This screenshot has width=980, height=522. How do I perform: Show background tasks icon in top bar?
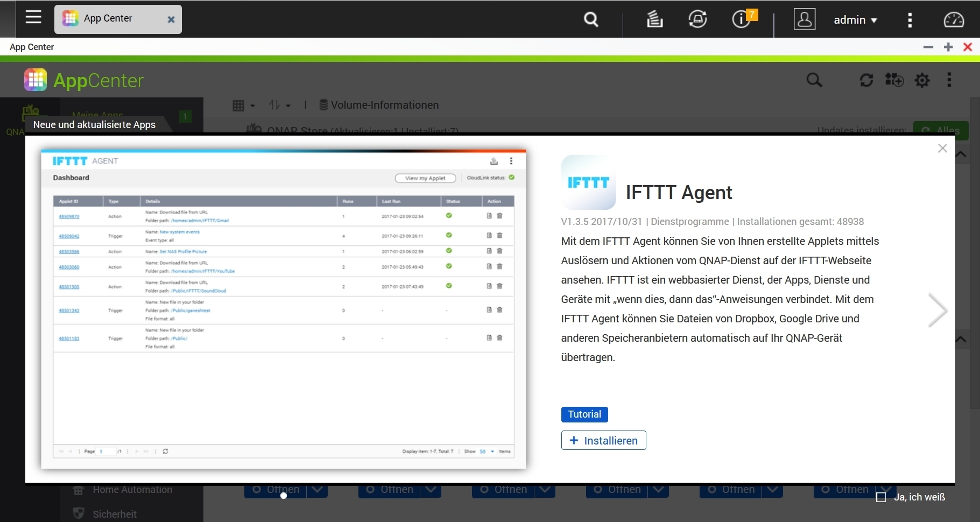[654, 19]
